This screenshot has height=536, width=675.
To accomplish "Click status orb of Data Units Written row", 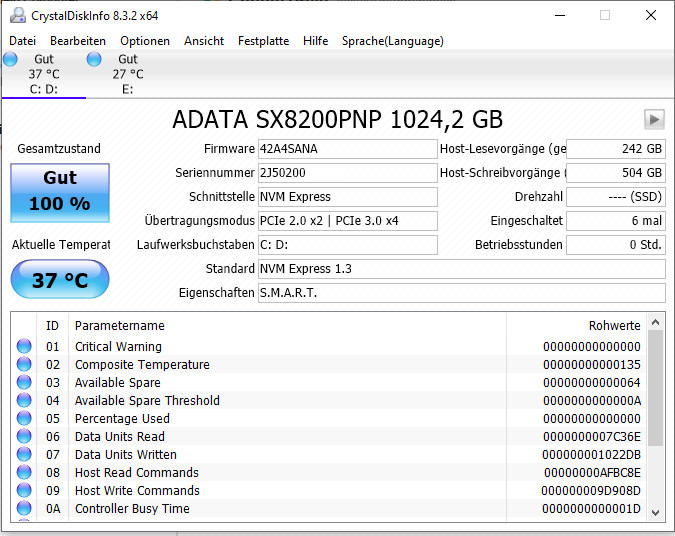I will click(x=24, y=454).
